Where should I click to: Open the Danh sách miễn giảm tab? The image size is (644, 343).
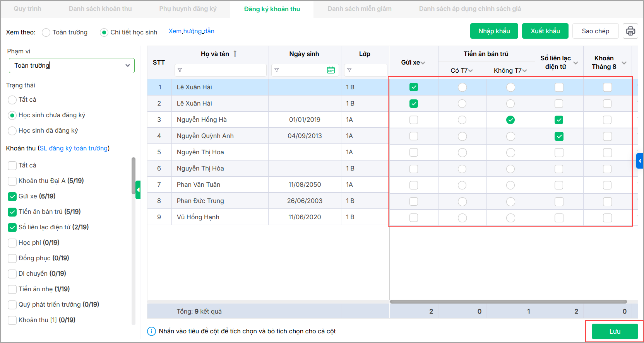click(360, 9)
